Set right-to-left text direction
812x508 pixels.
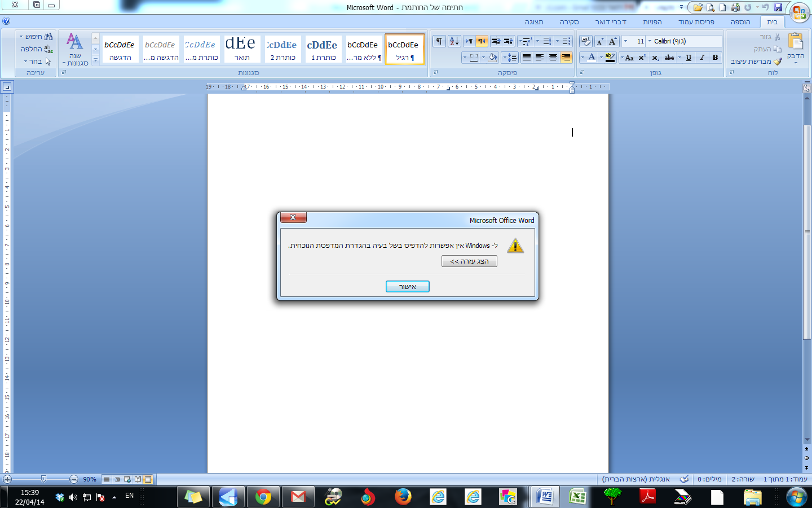pyautogui.click(x=482, y=41)
